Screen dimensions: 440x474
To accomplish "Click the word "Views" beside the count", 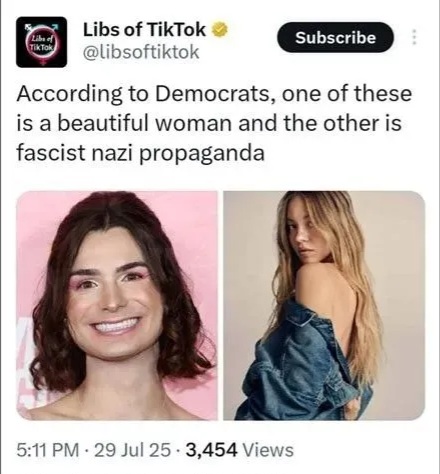I will [269, 450].
